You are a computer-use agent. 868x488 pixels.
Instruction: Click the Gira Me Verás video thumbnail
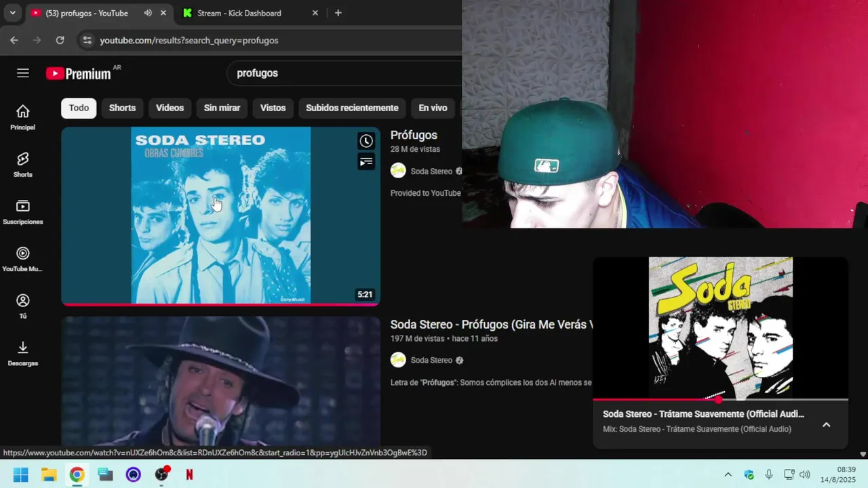(220, 381)
